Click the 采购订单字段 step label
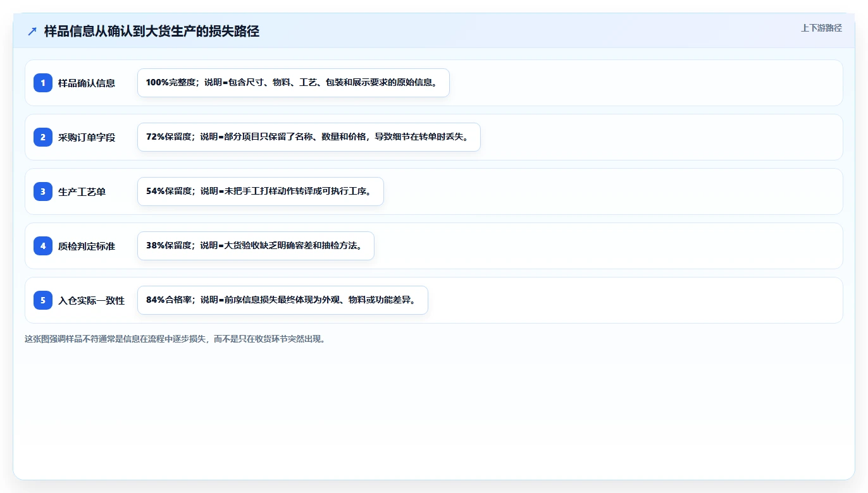Viewport: 868px width, 493px height. coord(87,137)
